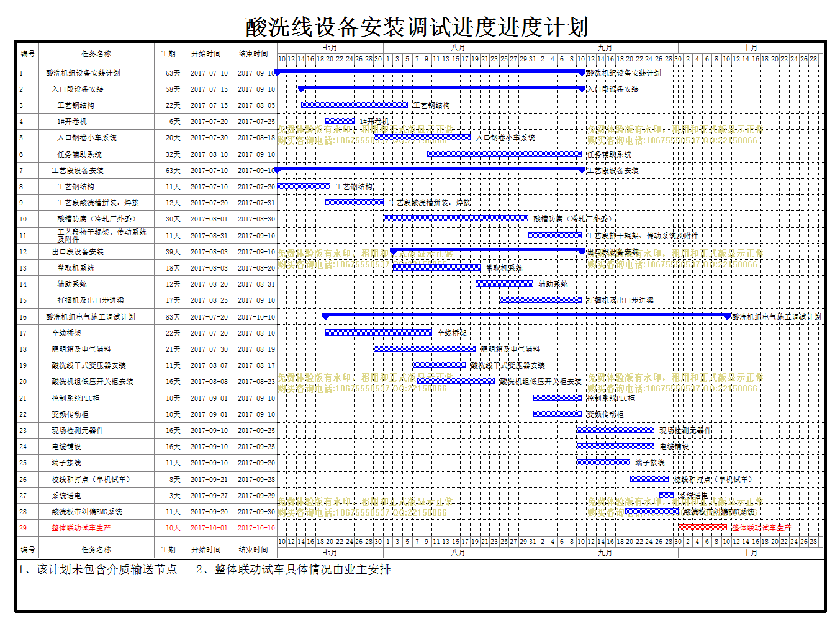Click the 酸槽防腐 Gantt bar
The height and width of the screenshot is (626, 840).
[x=456, y=218]
